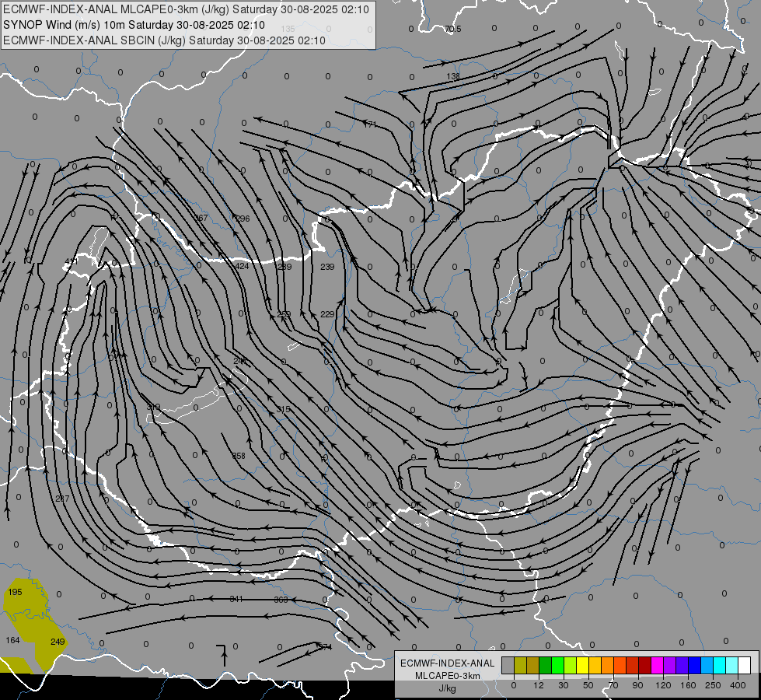
Task: Click the dark red legend swatch
Action: (x=645, y=665)
